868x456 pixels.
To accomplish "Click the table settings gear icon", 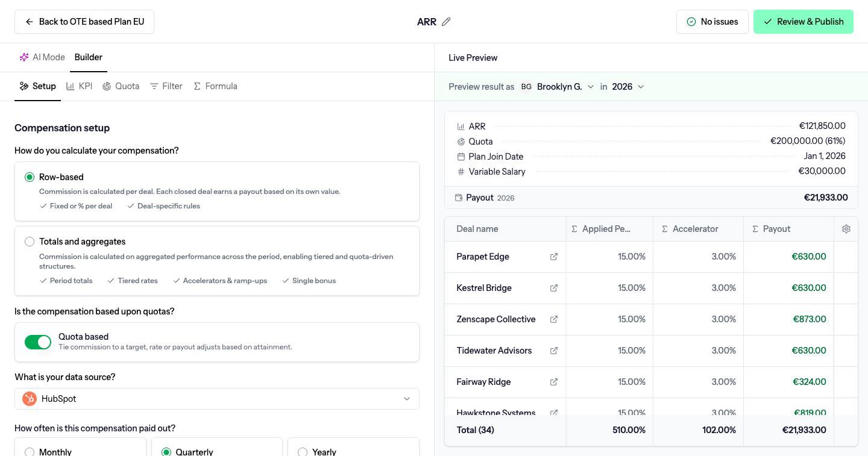I will tap(846, 229).
